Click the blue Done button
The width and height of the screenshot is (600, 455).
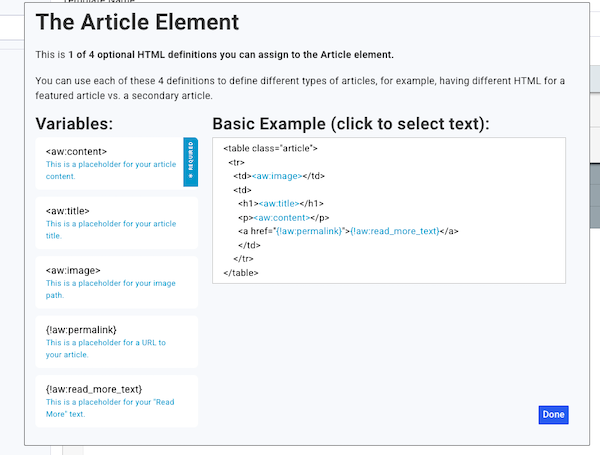point(553,415)
